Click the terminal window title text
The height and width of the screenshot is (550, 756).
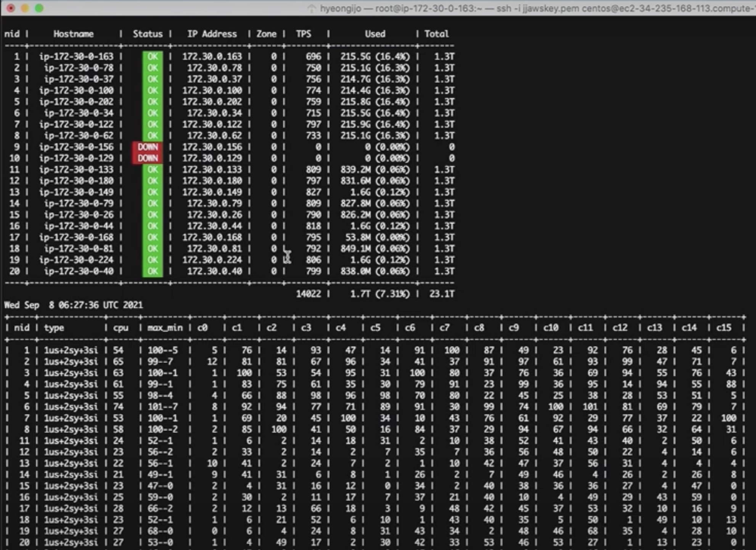534,8
